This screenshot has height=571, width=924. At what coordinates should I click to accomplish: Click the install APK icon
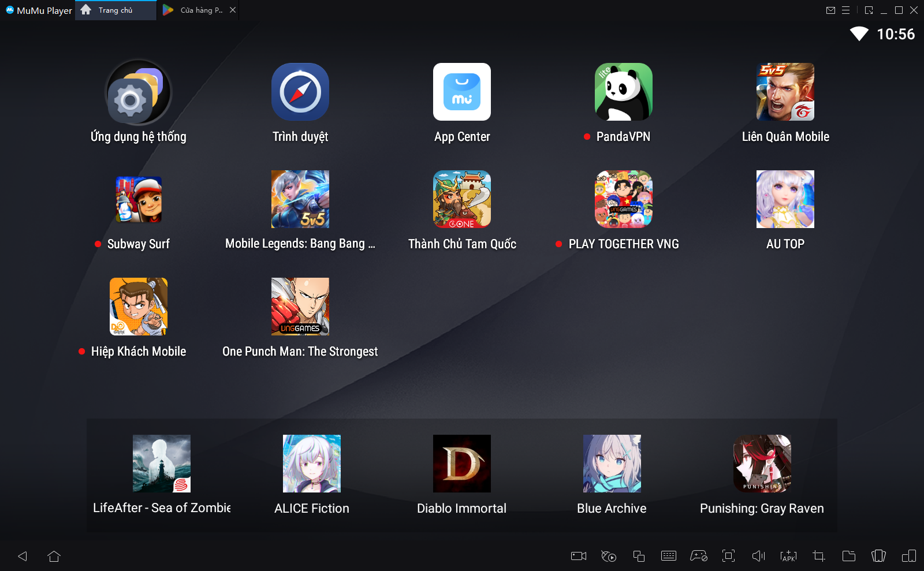(788, 556)
